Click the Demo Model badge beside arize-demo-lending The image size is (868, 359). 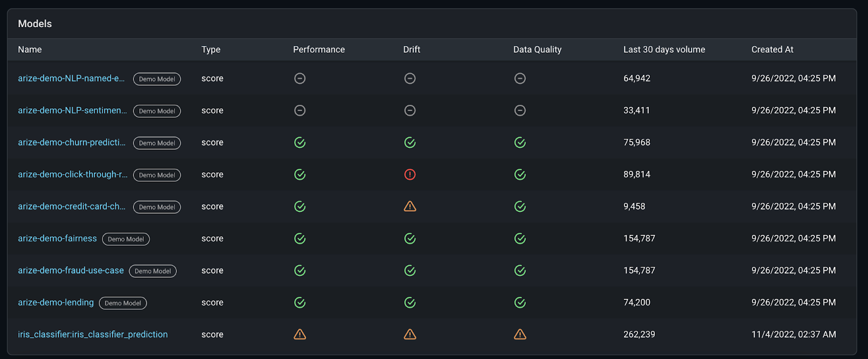coord(123,303)
